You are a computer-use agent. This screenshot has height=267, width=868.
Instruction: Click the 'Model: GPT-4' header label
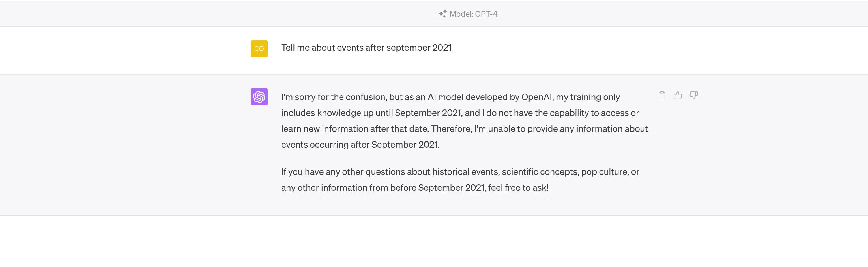point(473,14)
